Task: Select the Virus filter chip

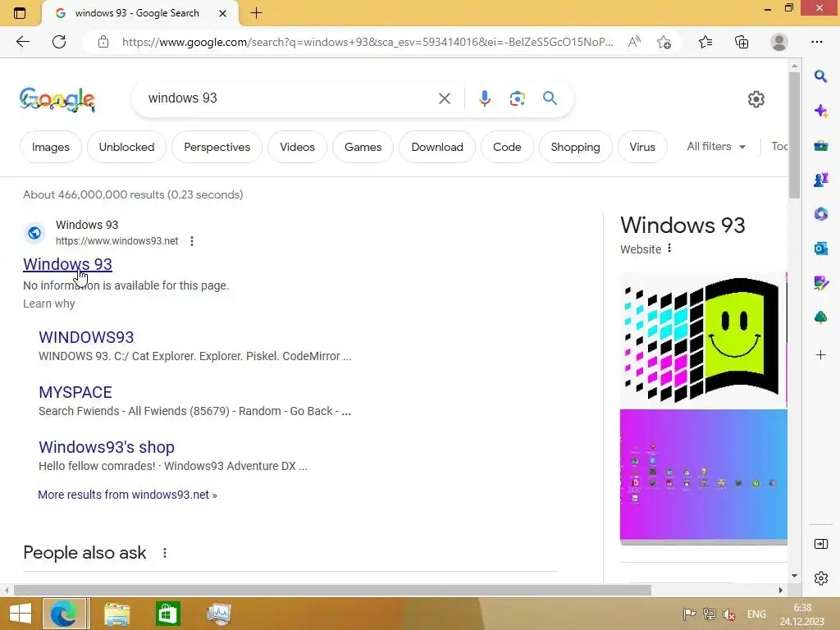Action: (642, 147)
